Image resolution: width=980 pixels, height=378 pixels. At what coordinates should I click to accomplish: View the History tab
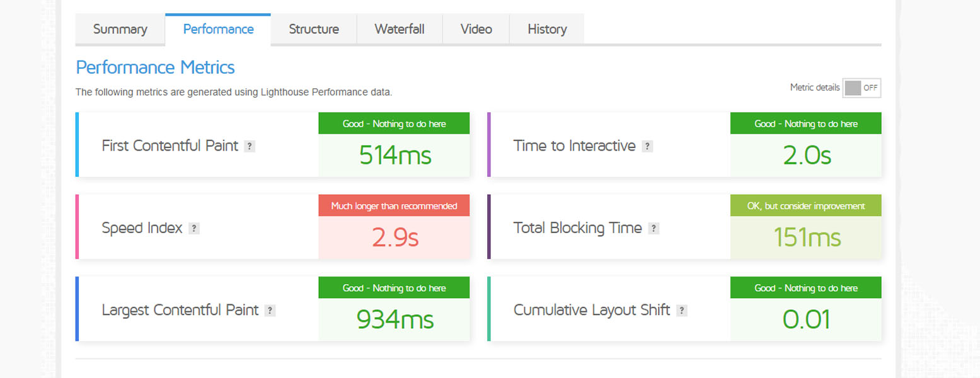[546, 29]
